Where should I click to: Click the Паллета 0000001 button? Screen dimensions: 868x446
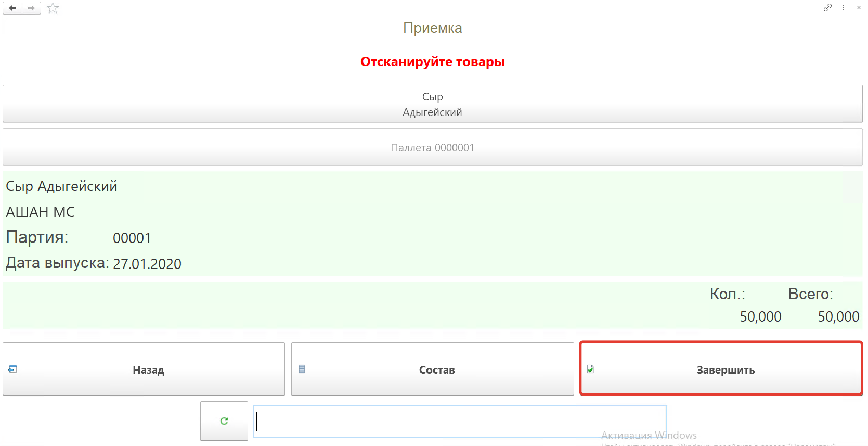pyautogui.click(x=432, y=148)
